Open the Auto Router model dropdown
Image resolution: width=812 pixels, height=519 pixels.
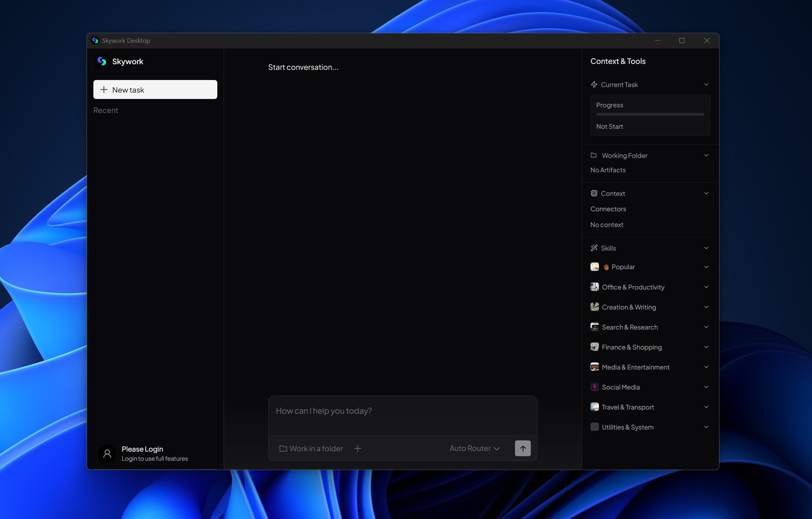pyautogui.click(x=475, y=448)
